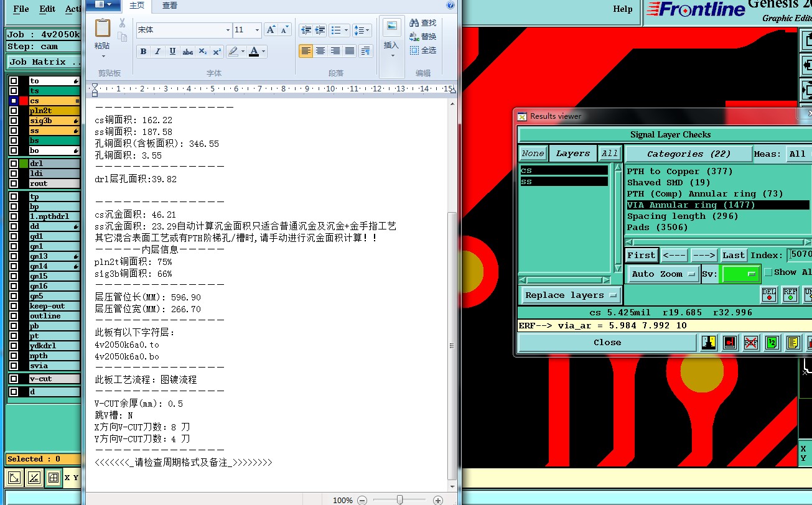The width and height of the screenshot is (812, 505).
Task: Toggle the 'v-cut' layer checkbox
Action: [14, 379]
